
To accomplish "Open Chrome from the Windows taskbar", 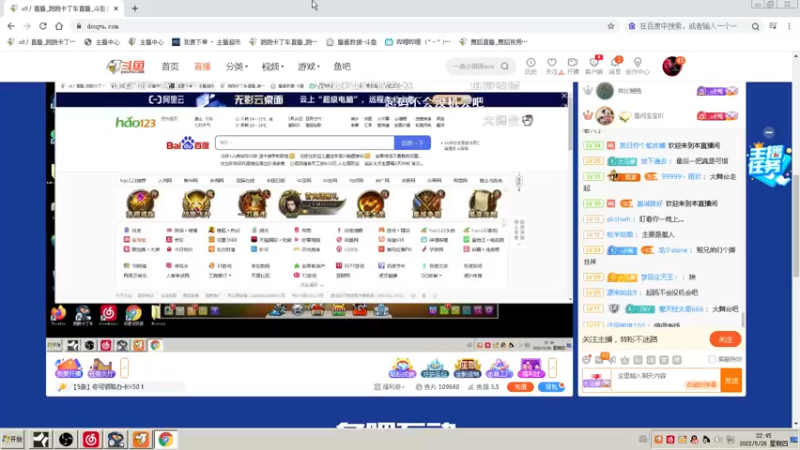I will tap(165, 439).
